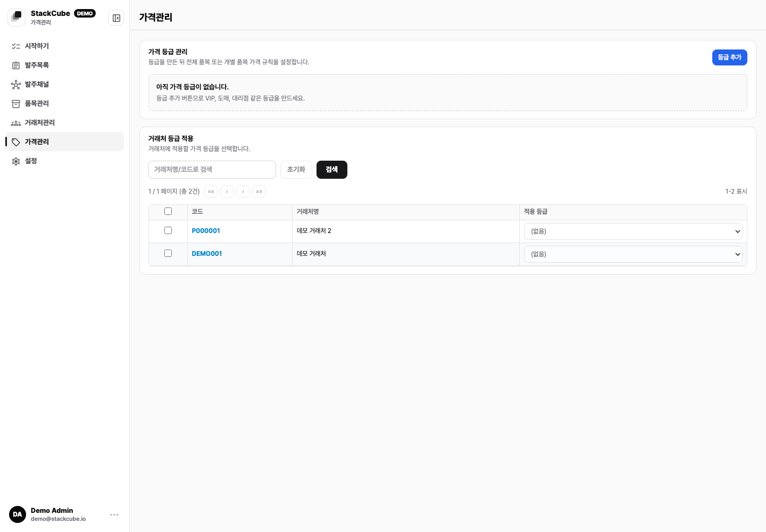The height and width of the screenshot is (532, 766).
Task: Go to first page of the table
Action: tap(211, 192)
